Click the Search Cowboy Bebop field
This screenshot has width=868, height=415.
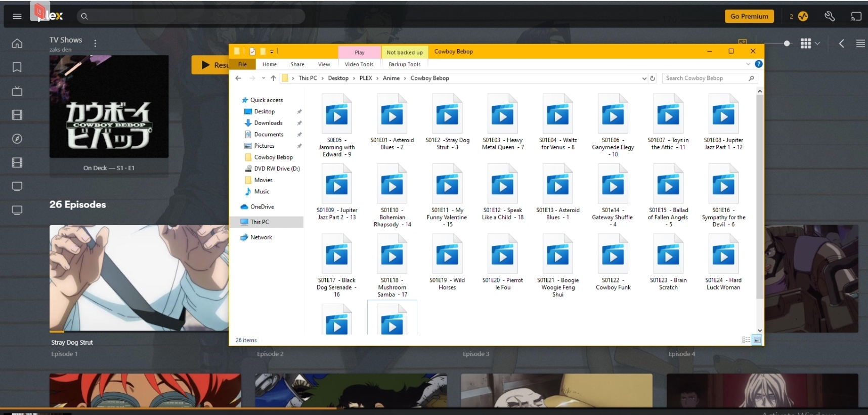coord(703,78)
